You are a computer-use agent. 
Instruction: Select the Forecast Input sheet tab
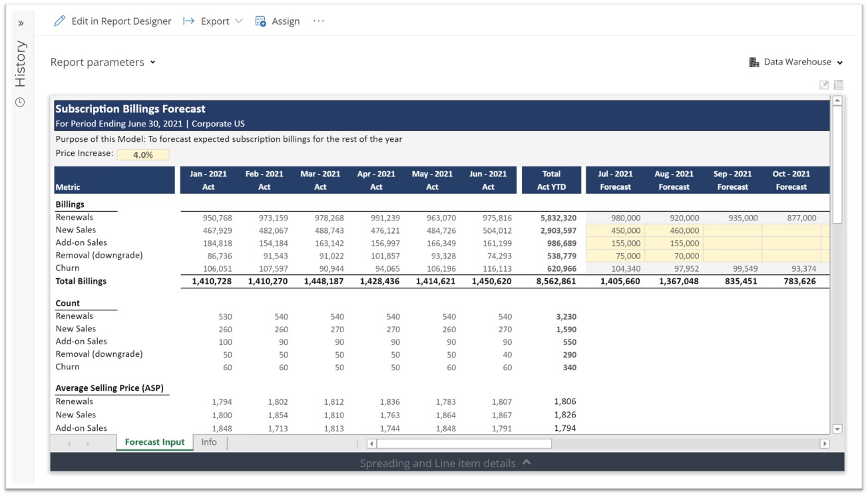[154, 442]
